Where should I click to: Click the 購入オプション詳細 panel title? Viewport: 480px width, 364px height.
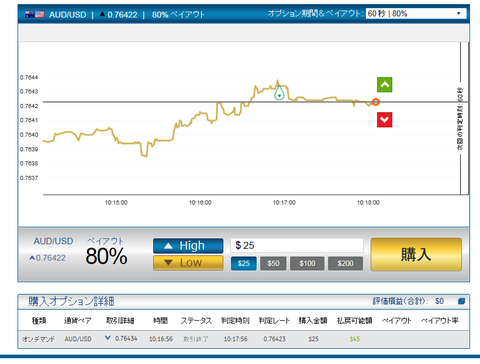coord(71,301)
